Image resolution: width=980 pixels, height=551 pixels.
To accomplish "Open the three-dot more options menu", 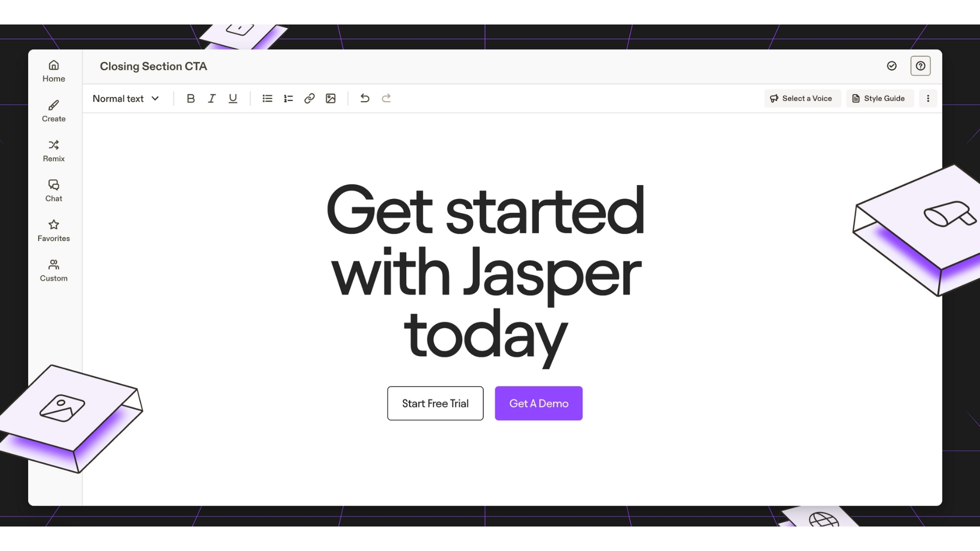I will point(928,98).
